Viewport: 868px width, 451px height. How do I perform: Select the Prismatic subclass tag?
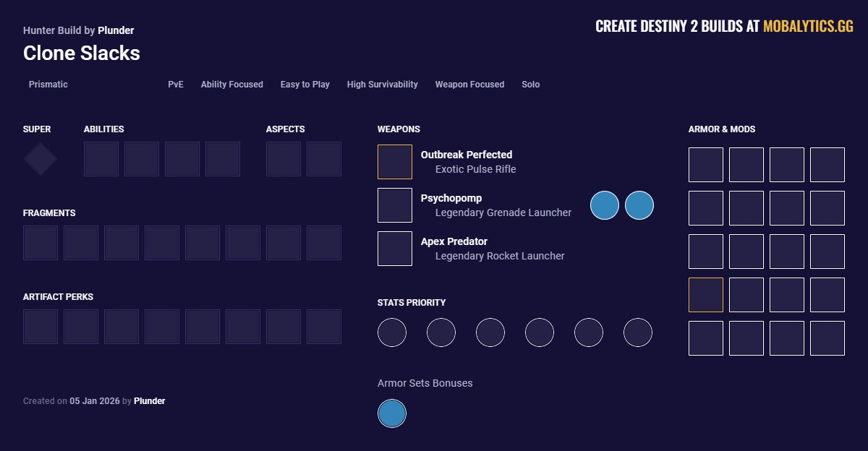(x=48, y=85)
